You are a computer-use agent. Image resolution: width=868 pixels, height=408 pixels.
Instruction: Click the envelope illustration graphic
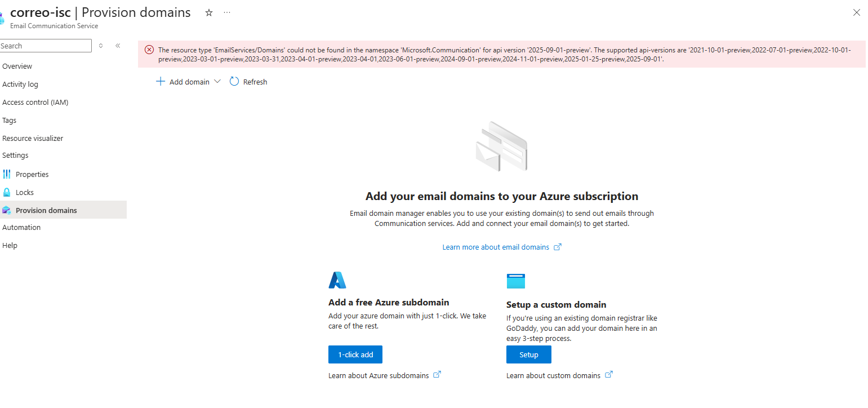pyautogui.click(x=501, y=147)
